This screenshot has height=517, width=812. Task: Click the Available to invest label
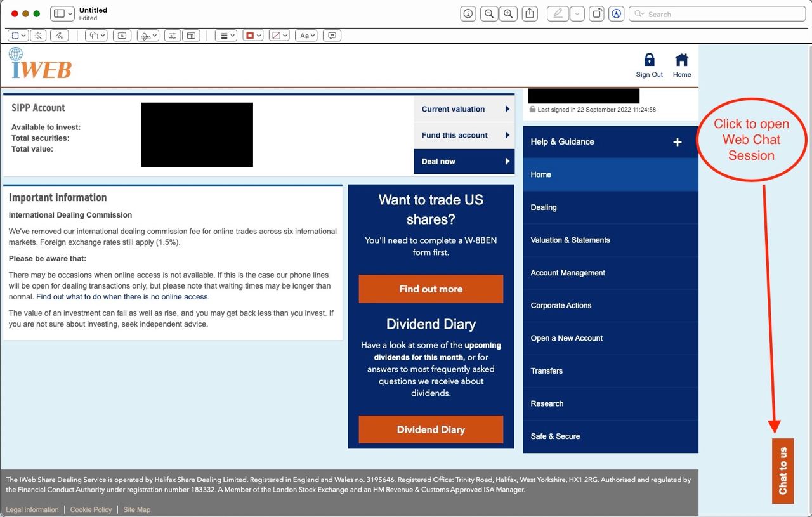[x=46, y=128]
